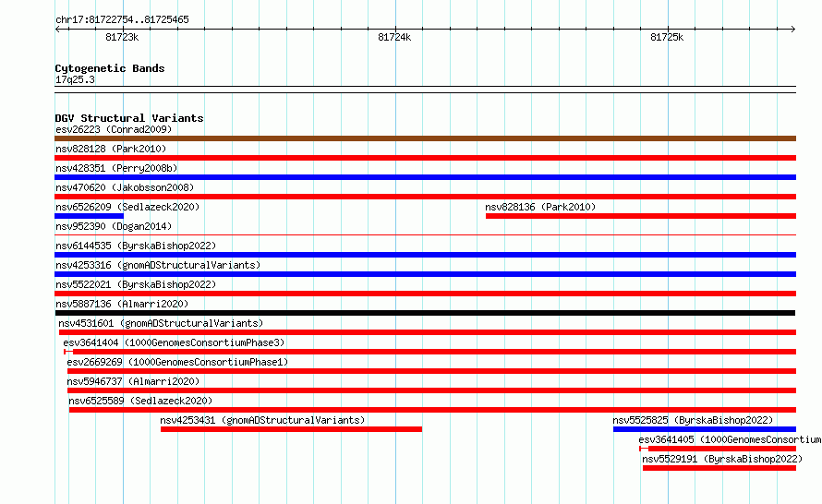Click the red nsv5529191 variant bar
This screenshot has height=504, width=822.
coord(719,468)
